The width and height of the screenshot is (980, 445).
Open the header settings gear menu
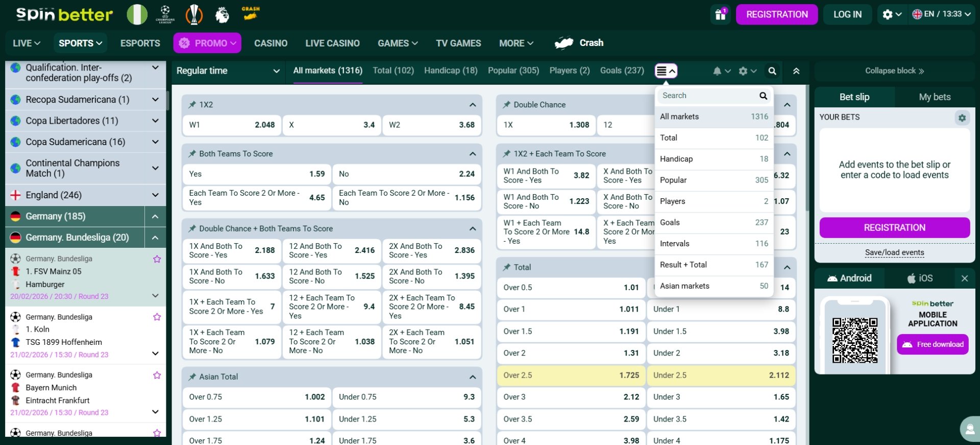892,14
